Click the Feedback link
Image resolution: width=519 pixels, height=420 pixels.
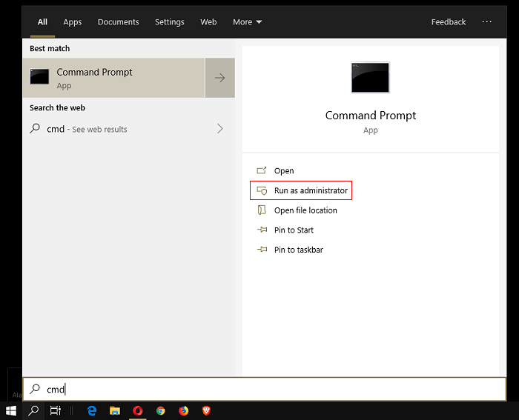pyautogui.click(x=449, y=22)
